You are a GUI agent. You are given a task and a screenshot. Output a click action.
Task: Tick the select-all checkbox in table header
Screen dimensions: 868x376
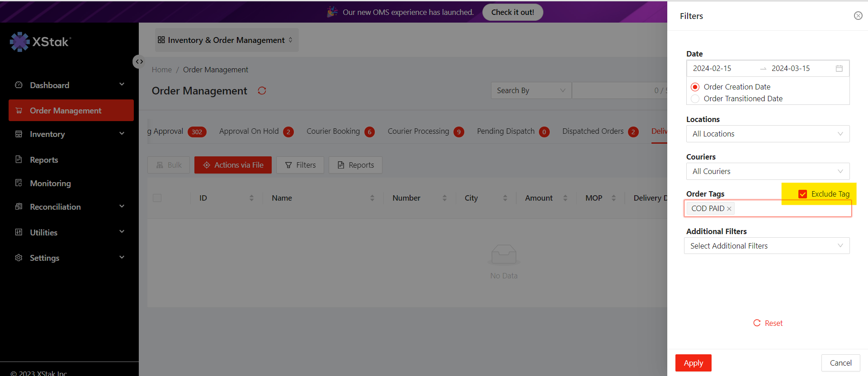157,198
